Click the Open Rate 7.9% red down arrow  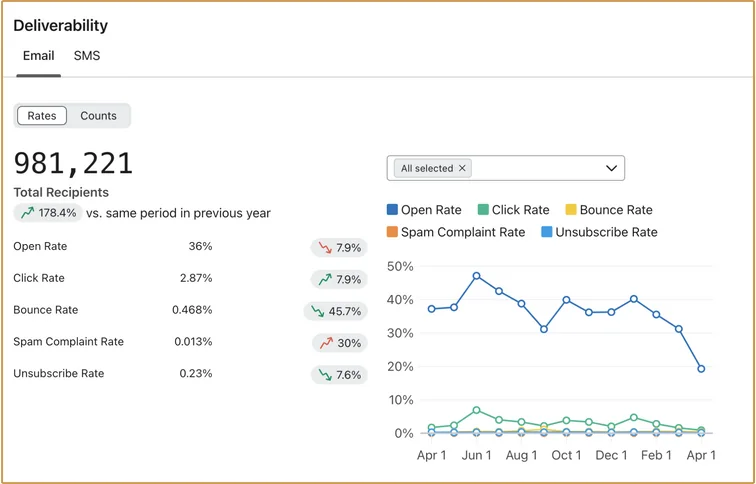pos(325,248)
